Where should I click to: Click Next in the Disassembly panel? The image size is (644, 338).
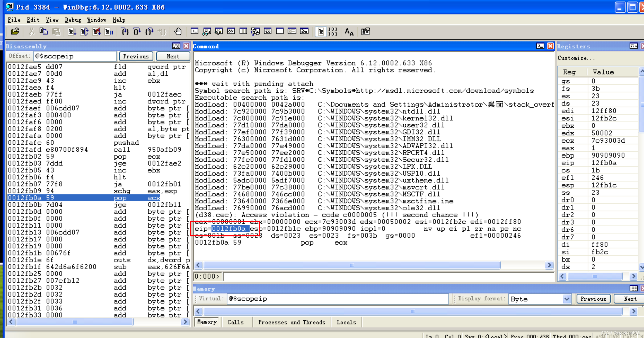[x=173, y=56]
